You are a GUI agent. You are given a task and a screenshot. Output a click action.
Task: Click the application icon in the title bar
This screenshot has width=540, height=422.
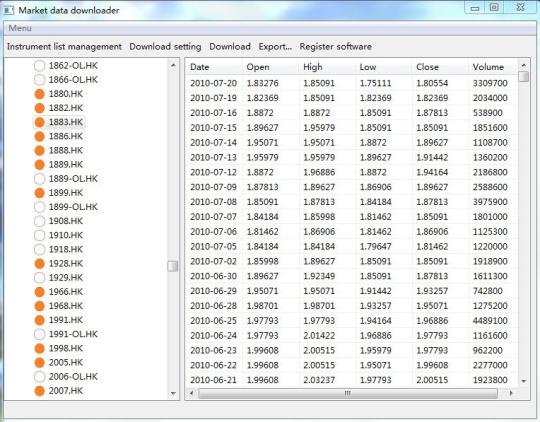click(9, 10)
